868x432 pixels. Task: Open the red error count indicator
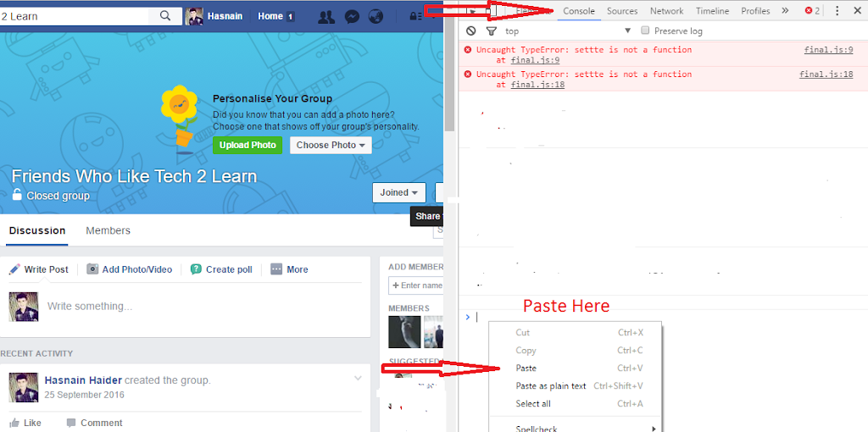tap(812, 10)
